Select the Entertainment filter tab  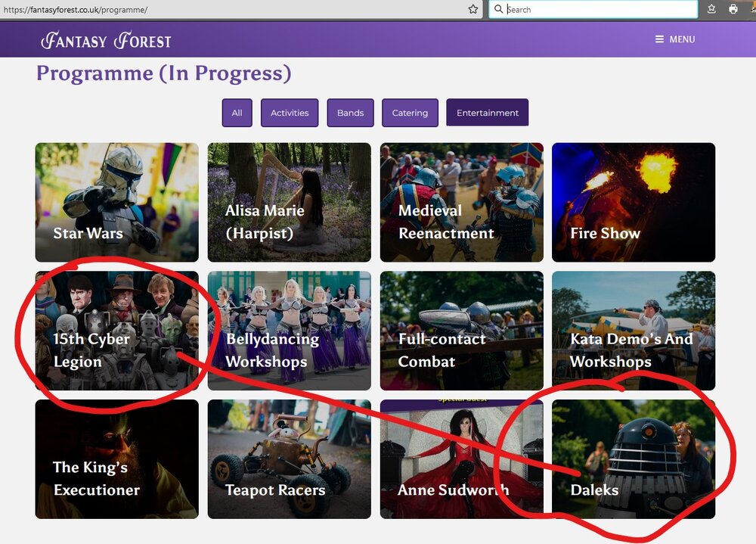click(488, 113)
